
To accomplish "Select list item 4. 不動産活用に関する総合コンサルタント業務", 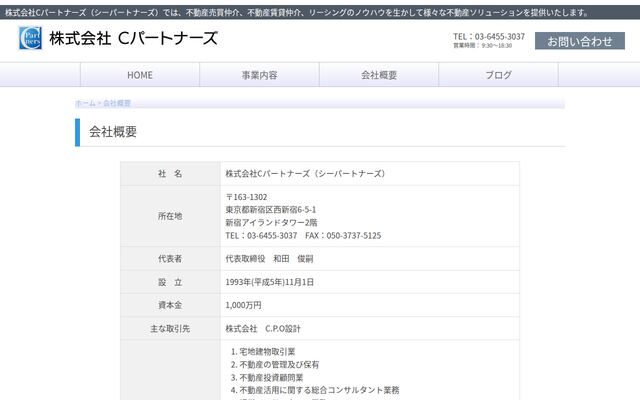I will (315, 390).
